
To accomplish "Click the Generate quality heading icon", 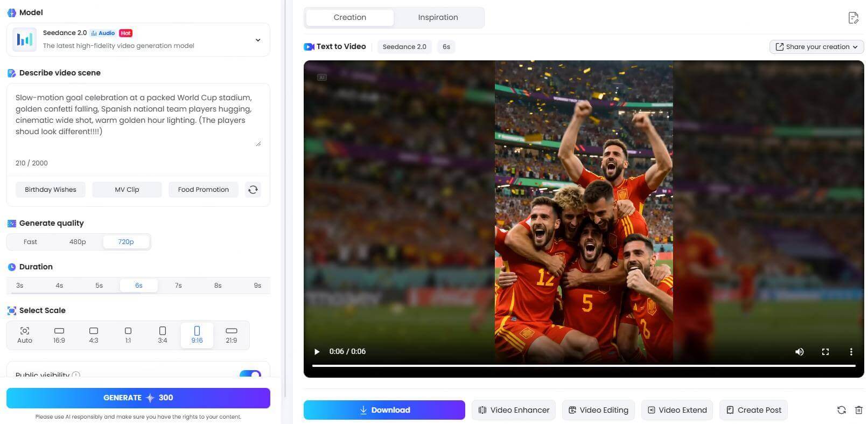I will (11, 223).
